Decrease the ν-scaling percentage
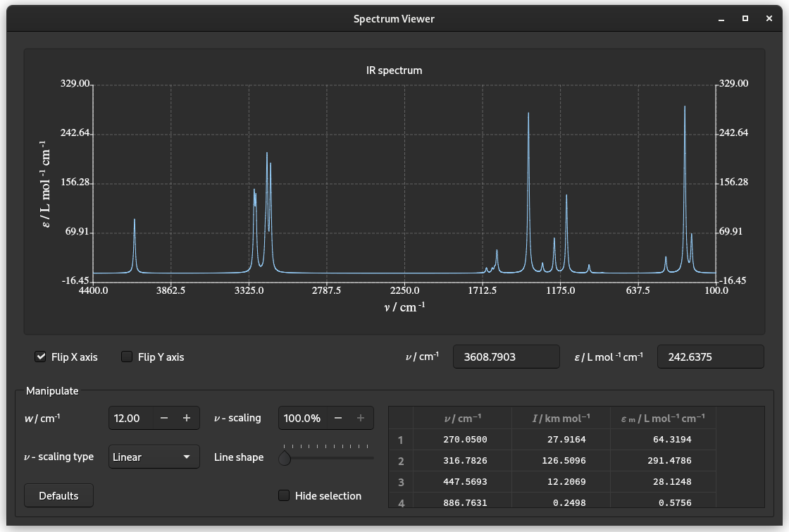 [x=338, y=419]
